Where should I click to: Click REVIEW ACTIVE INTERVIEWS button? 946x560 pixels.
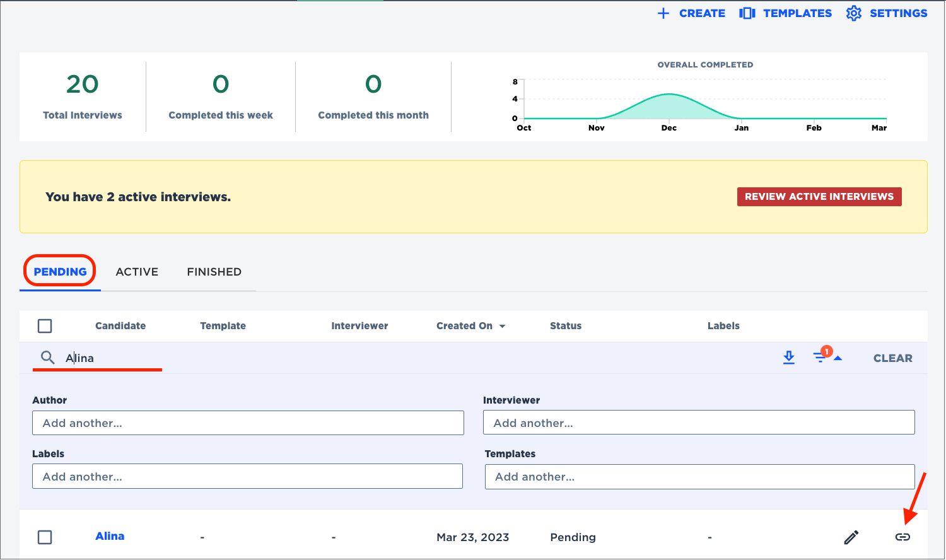819,197
